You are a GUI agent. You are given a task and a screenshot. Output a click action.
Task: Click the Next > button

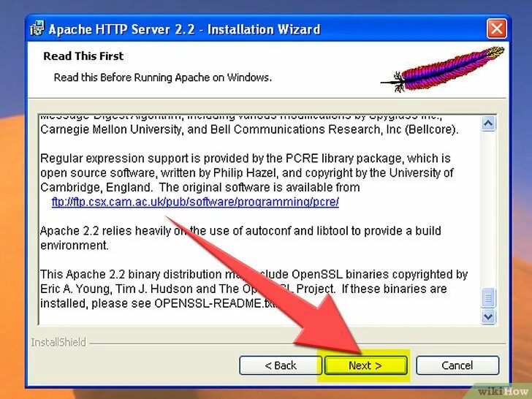(x=365, y=365)
